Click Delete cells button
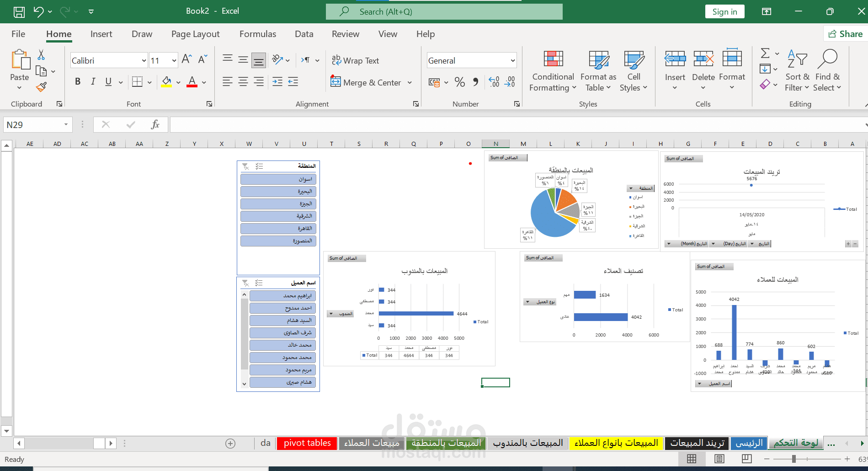This screenshot has width=868, height=471. pos(703,70)
